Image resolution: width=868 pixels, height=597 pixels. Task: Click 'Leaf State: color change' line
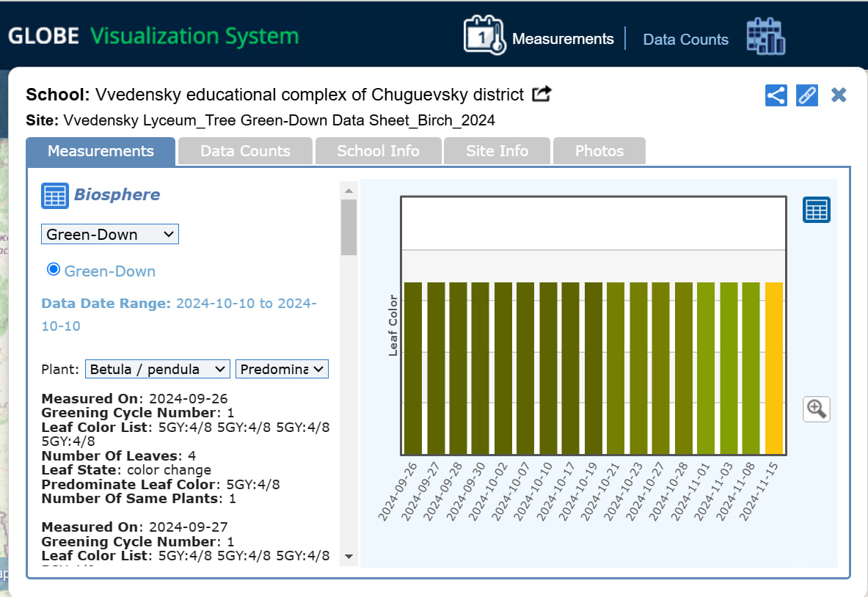(x=126, y=469)
